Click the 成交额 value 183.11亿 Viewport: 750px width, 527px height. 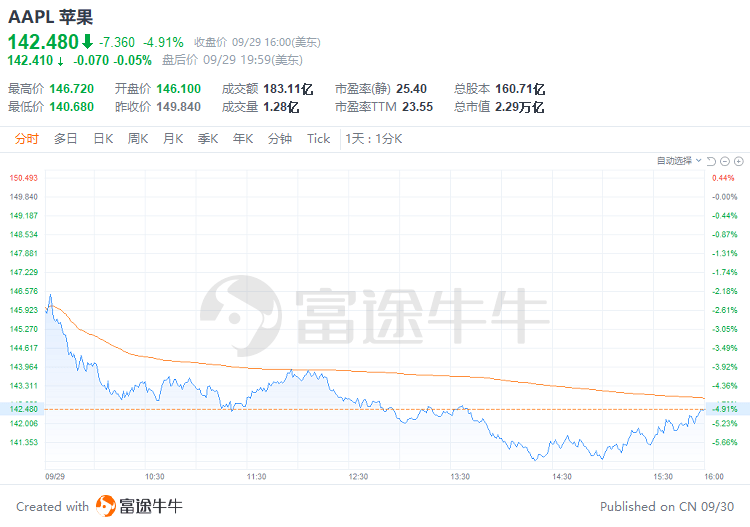(x=288, y=89)
